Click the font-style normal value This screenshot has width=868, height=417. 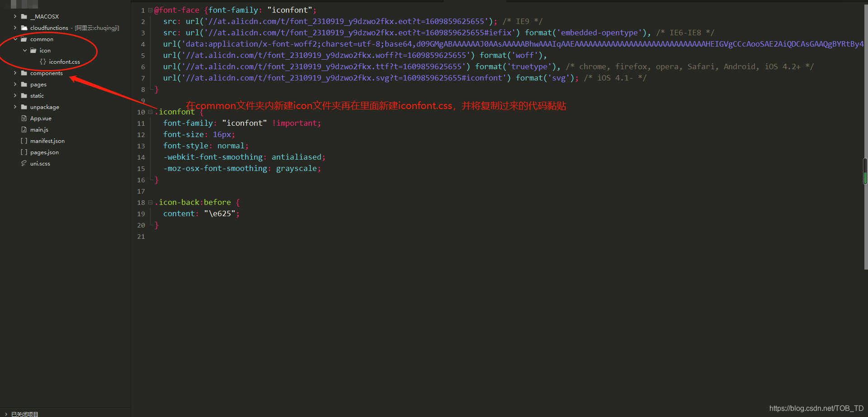pyautogui.click(x=231, y=146)
